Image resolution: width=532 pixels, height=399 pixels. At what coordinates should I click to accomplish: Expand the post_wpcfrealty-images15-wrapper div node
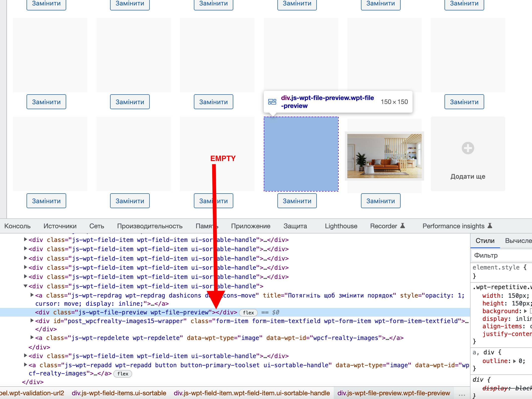[x=32, y=321]
